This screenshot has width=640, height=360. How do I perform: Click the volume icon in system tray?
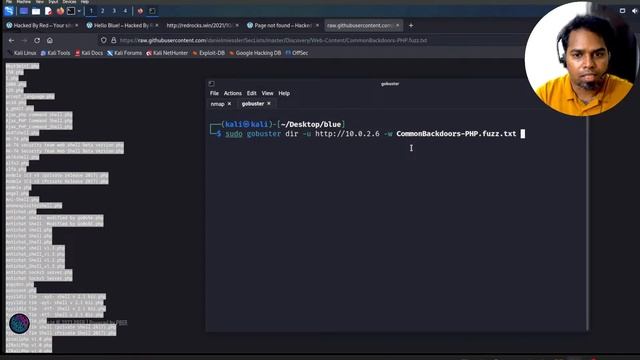pos(635,11)
